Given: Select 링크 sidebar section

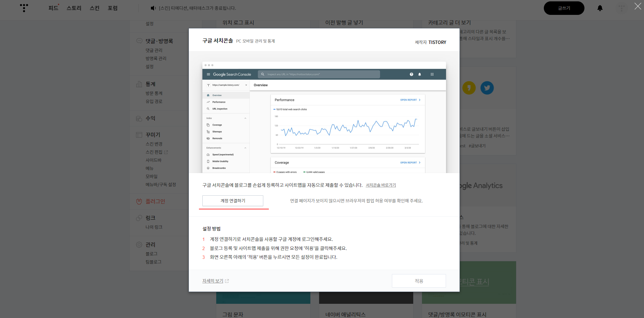Looking at the screenshot, I should (x=151, y=218).
